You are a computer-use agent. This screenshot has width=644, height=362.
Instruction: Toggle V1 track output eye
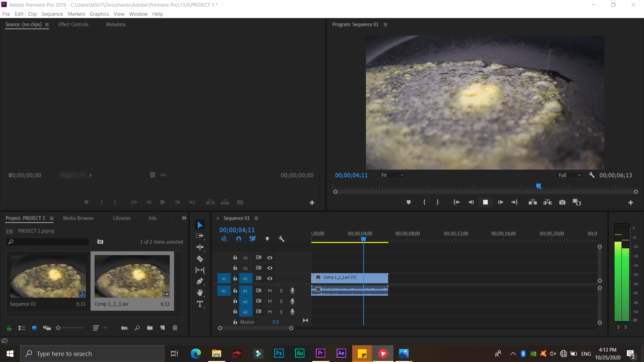pyautogui.click(x=270, y=279)
